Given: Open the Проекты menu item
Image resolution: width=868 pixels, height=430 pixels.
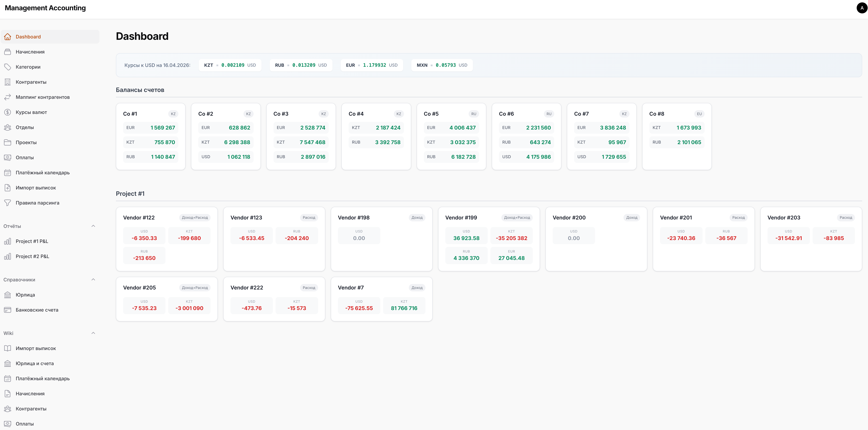Looking at the screenshot, I should [26, 142].
